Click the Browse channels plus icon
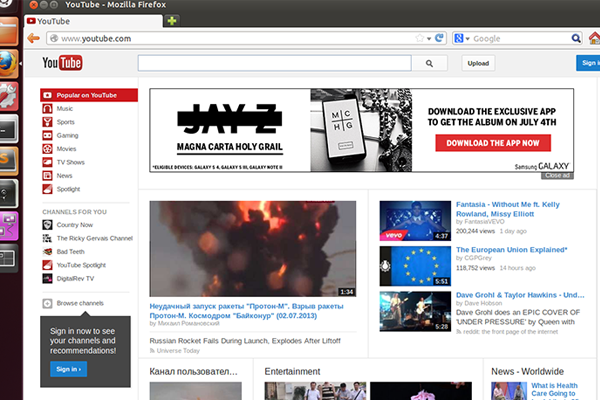The width and height of the screenshot is (600, 400). tap(47, 304)
